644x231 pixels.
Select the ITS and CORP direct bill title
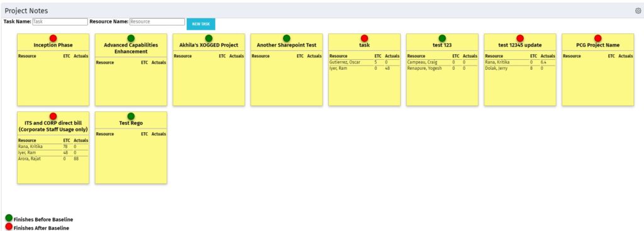click(53, 127)
